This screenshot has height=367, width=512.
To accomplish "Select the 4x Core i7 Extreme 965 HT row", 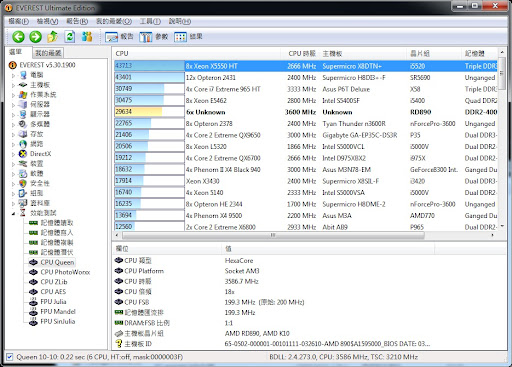I will pos(306,89).
